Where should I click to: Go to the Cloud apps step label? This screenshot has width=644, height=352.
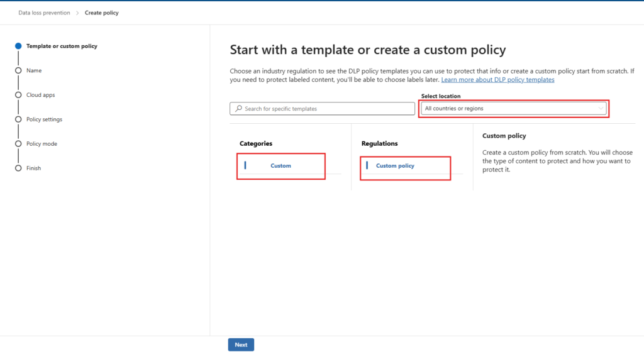point(41,95)
